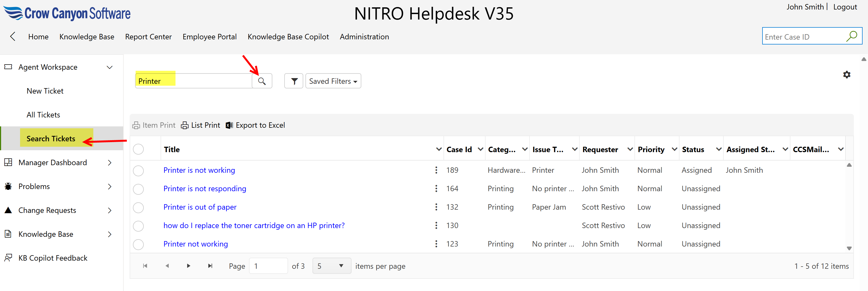Open the toner cartridge HP printer ticket
This screenshot has width=868, height=291.
pos(254,225)
